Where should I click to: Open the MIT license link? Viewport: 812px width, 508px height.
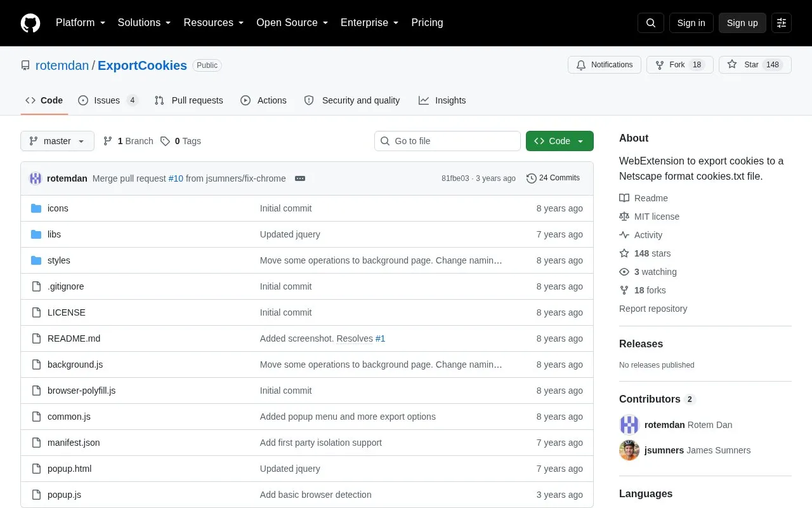pos(649,217)
